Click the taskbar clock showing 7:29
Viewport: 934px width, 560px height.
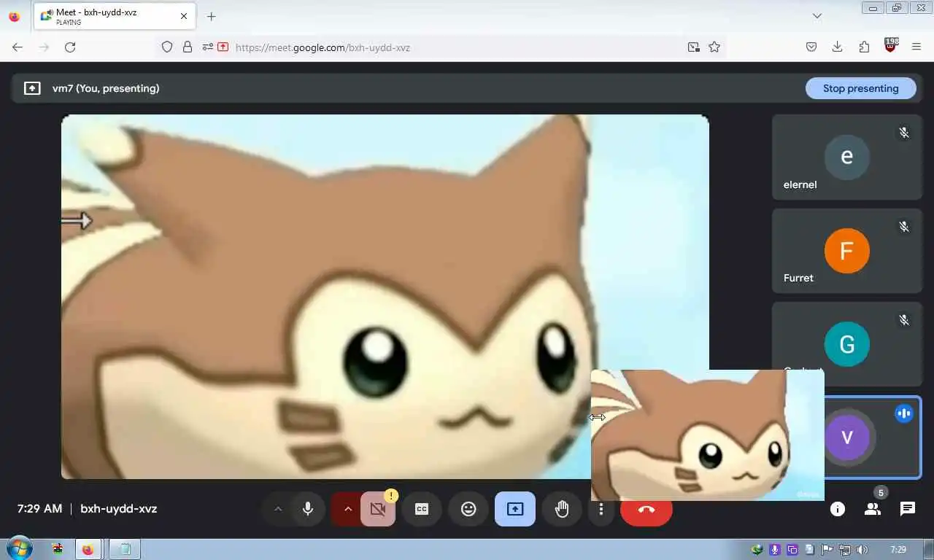898,550
